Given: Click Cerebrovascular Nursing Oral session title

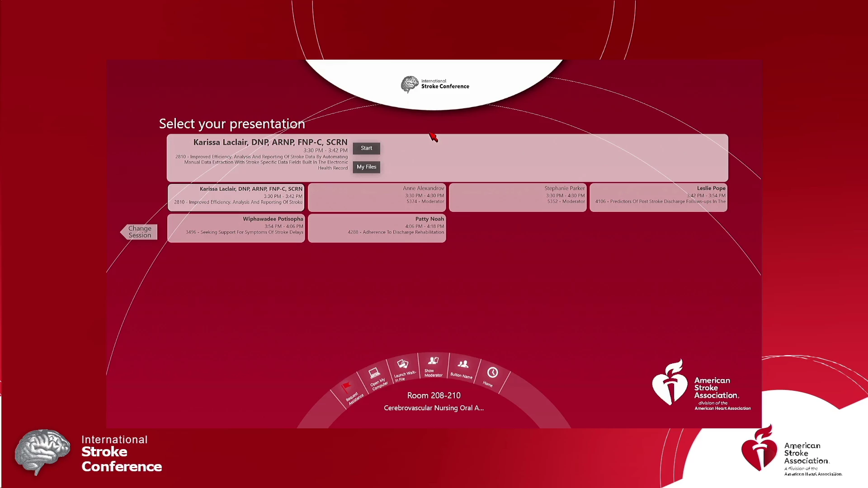Looking at the screenshot, I should pyautogui.click(x=434, y=408).
